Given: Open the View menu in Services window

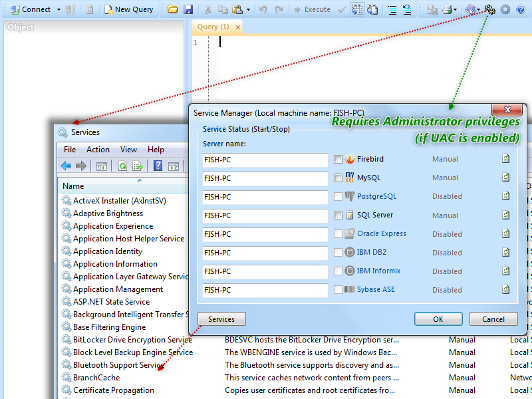Looking at the screenshot, I should (128, 150).
